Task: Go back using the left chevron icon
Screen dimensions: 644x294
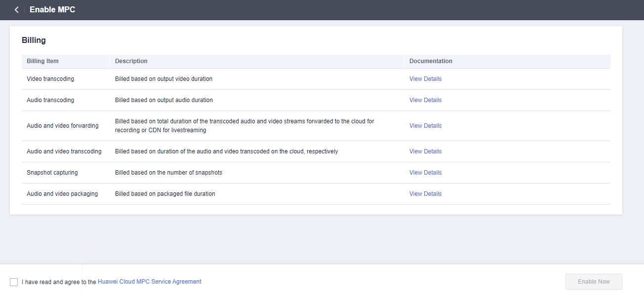Action: [x=16, y=10]
